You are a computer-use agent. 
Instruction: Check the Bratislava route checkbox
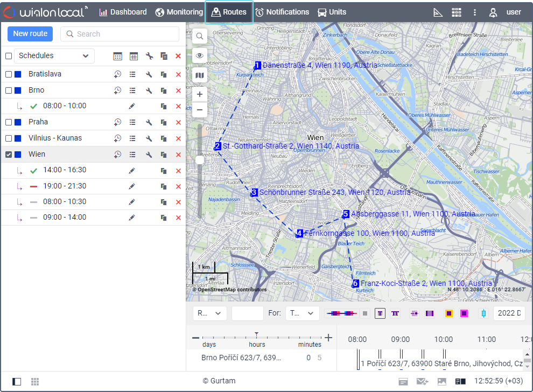click(9, 74)
